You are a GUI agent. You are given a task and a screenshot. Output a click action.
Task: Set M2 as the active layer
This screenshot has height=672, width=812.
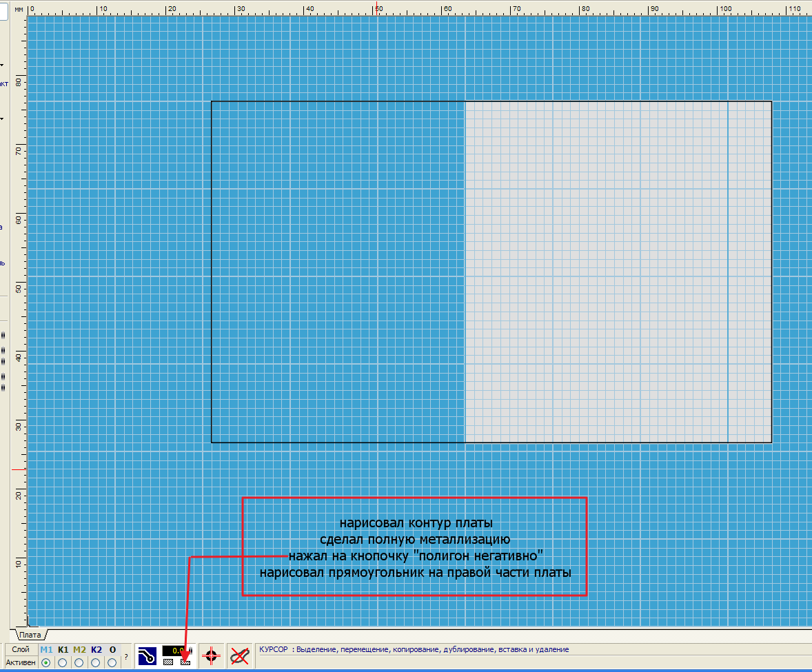click(79, 662)
